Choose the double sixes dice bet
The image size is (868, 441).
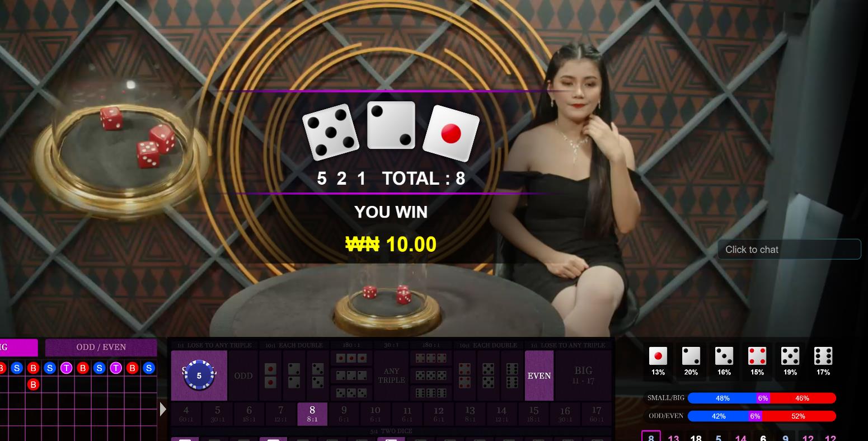(x=512, y=376)
